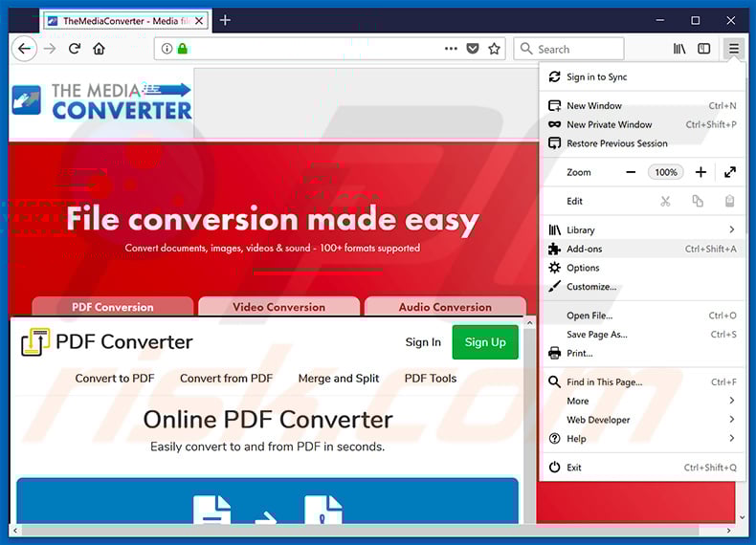The height and width of the screenshot is (545, 756).
Task: Click Sign in to Sync
Action: click(644, 77)
